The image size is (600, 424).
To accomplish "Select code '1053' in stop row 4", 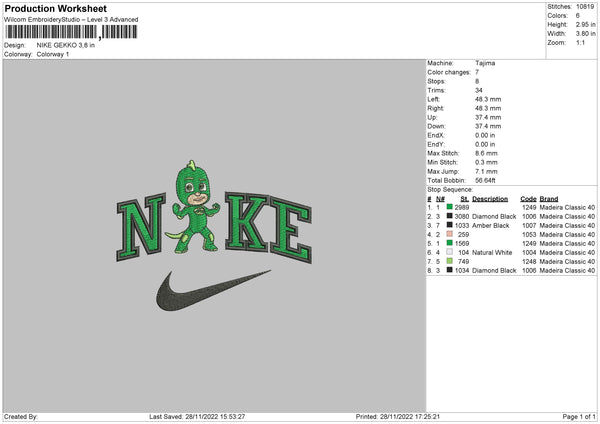I will (529, 234).
